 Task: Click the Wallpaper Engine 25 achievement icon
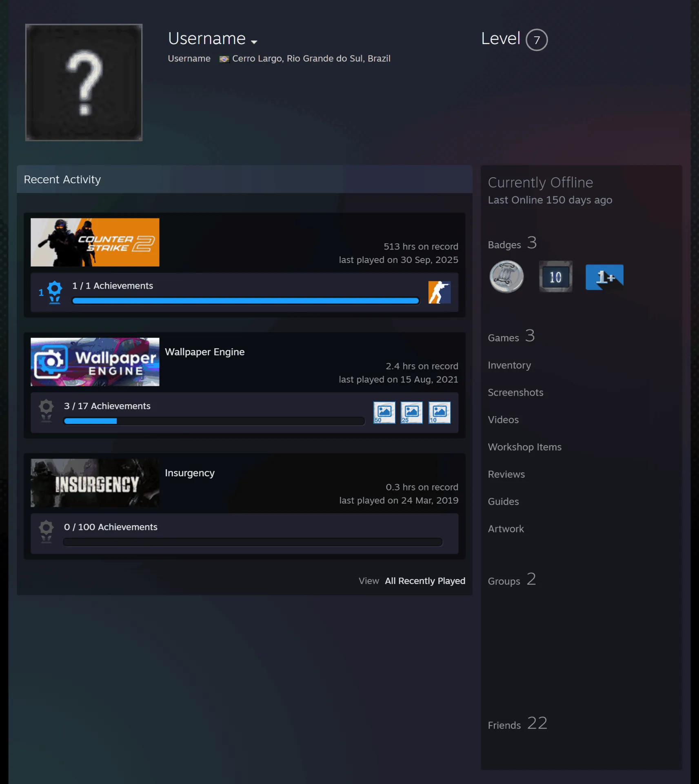tap(412, 412)
